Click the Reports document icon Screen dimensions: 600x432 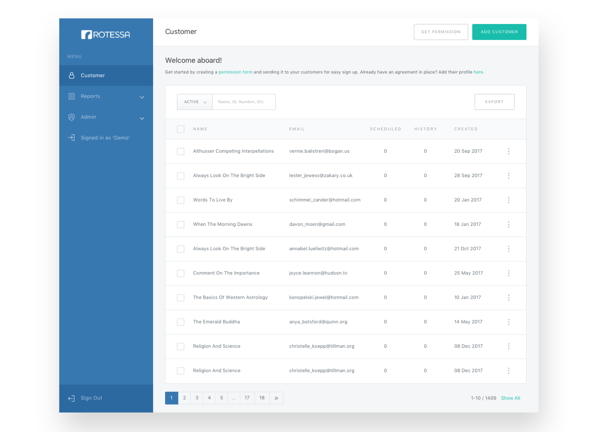click(72, 96)
